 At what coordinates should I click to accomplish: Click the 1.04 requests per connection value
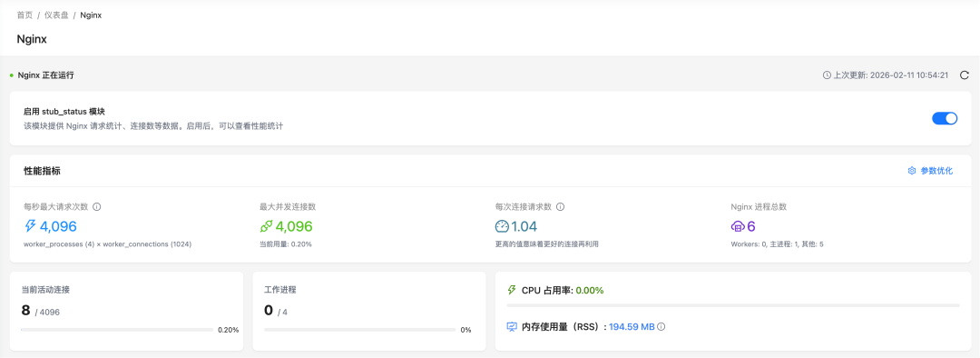point(524,226)
